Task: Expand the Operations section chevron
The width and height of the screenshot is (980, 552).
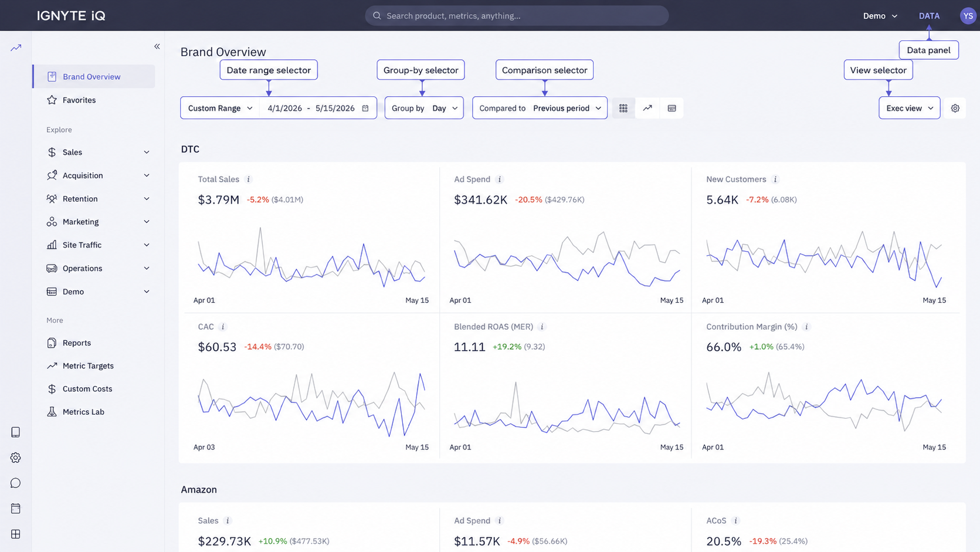Action: pyautogui.click(x=147, y=268)
